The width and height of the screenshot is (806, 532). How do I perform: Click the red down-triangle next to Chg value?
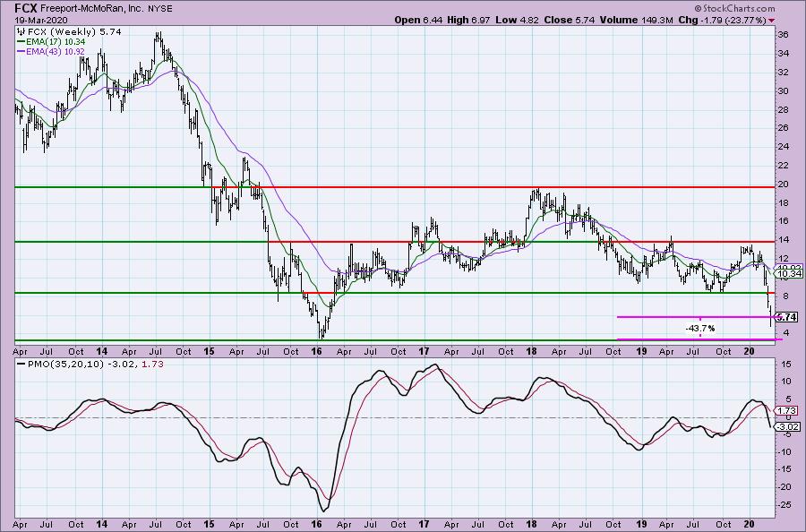772,21
